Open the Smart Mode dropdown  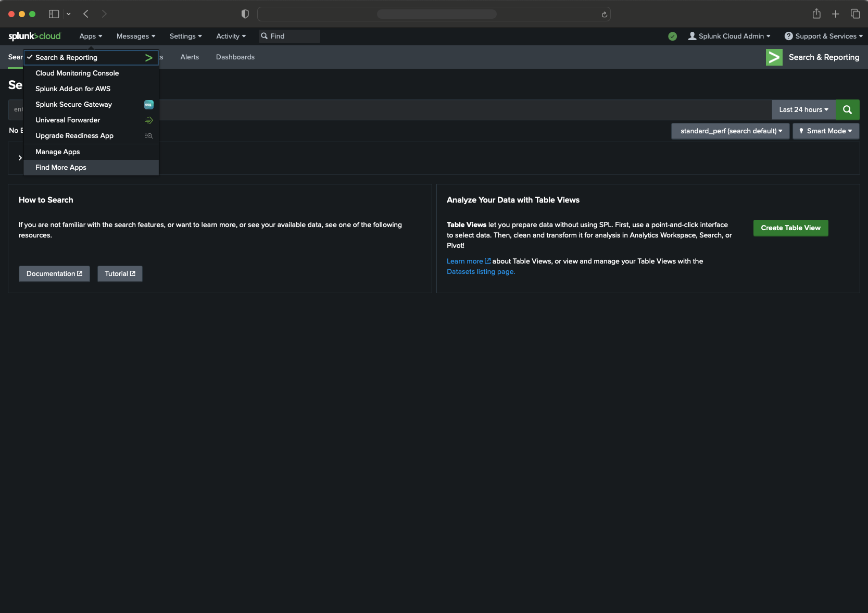(x=825, y=131)
